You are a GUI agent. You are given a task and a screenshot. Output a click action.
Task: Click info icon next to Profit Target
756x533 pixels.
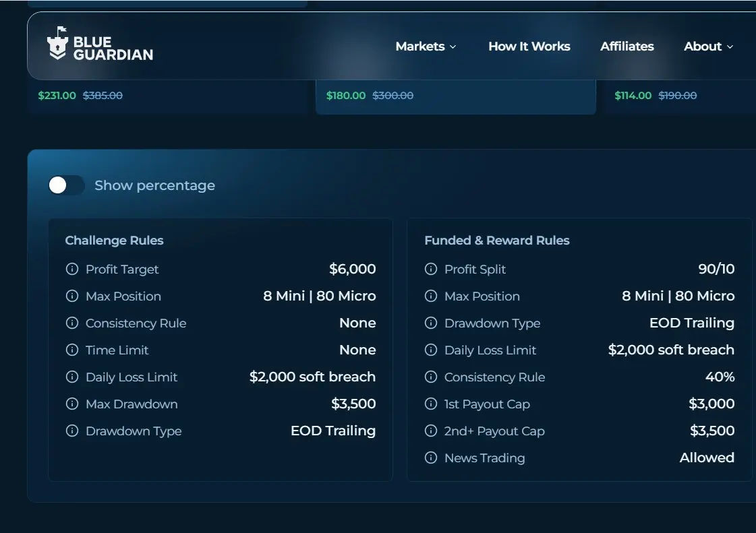coord(72,269)
